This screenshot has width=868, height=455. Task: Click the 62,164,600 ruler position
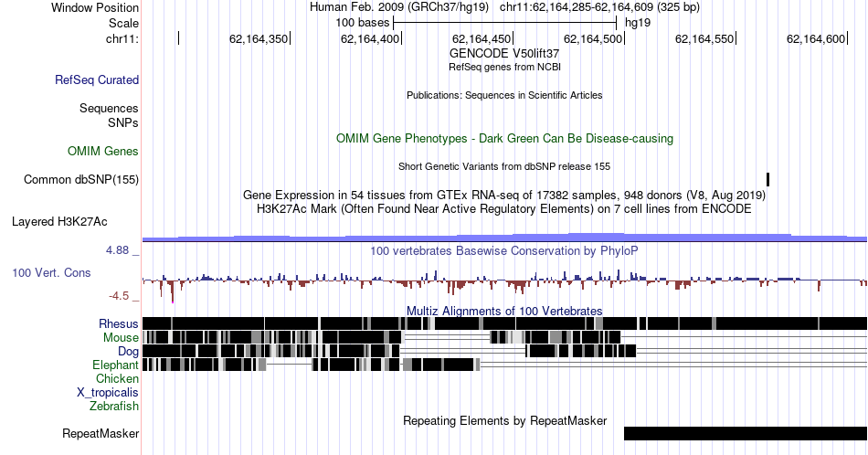pyautogui.click(x=816, y=38)
